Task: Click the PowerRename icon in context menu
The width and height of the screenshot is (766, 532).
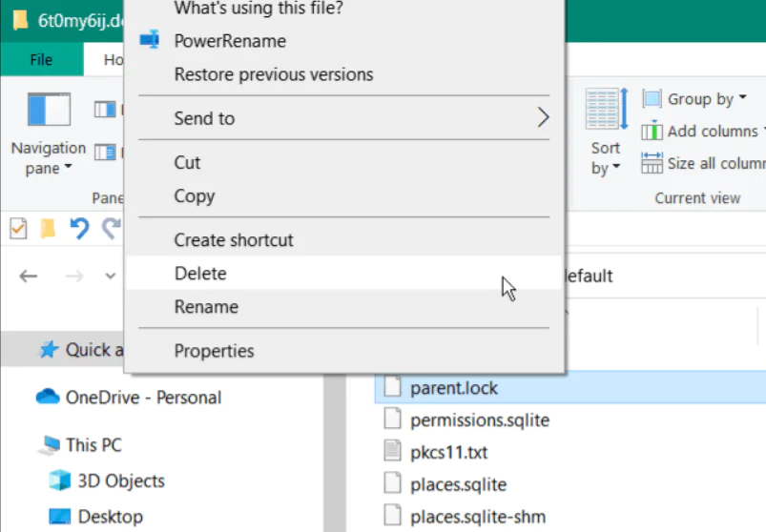Action: click(150, 40)
